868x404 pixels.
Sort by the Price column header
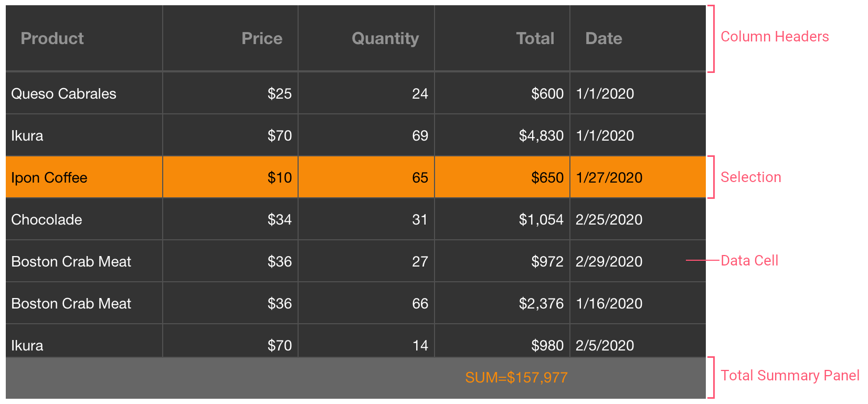point(261,38)
